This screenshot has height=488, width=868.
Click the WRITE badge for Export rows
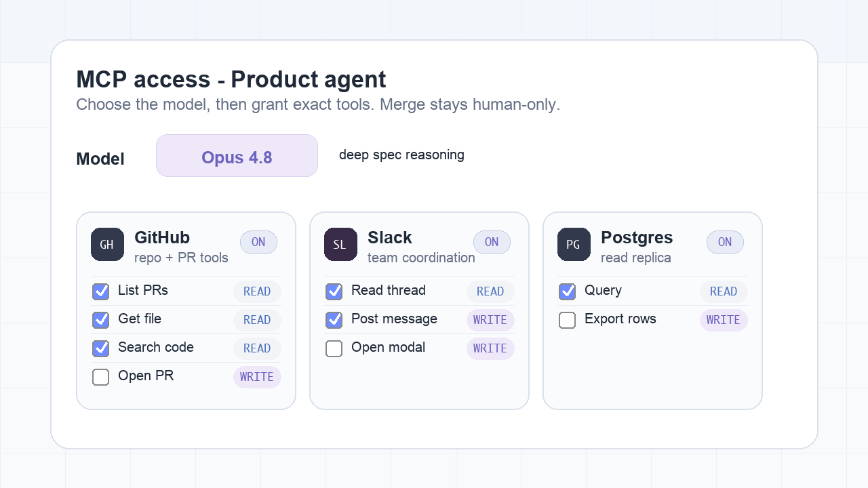point(724,320)
